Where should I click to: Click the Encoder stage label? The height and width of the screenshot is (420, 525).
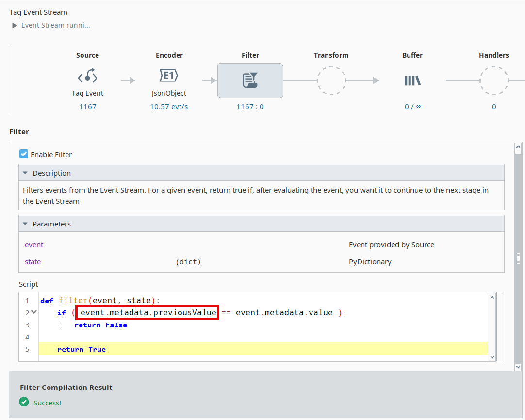[x=169, y=55]
